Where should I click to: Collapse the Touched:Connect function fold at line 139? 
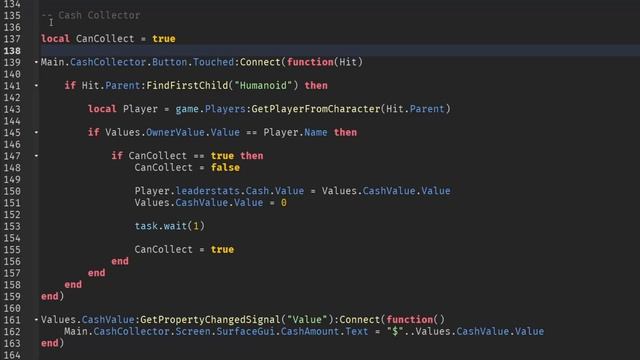[x=36, y=62]
